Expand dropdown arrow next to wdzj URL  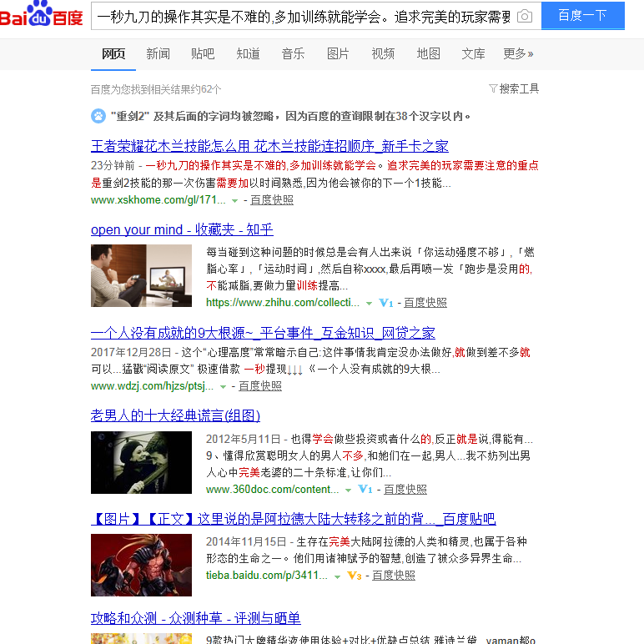(x=223, y=387)
